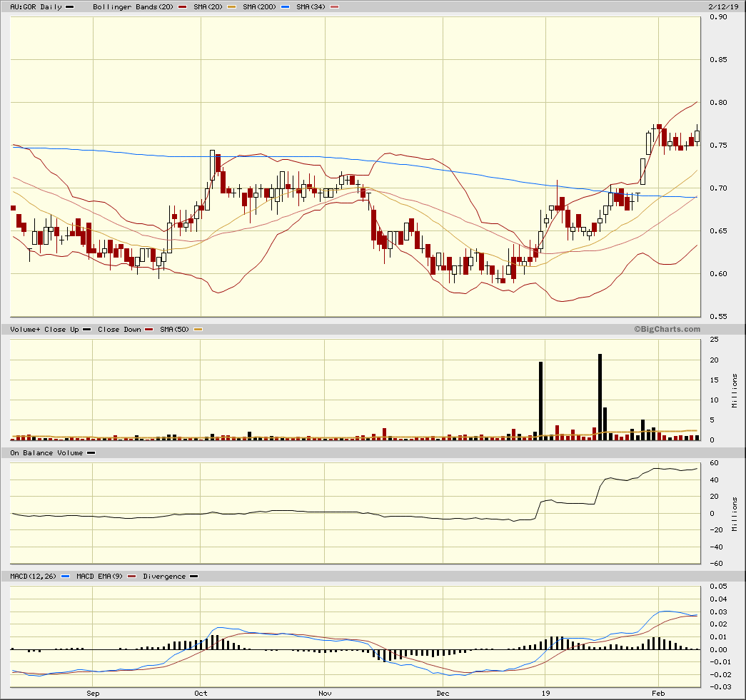Image resolution: width=746 pixels, height=700 pixels.
Task: Click the black On Balance Volume swatch
Action: (91, 453)
